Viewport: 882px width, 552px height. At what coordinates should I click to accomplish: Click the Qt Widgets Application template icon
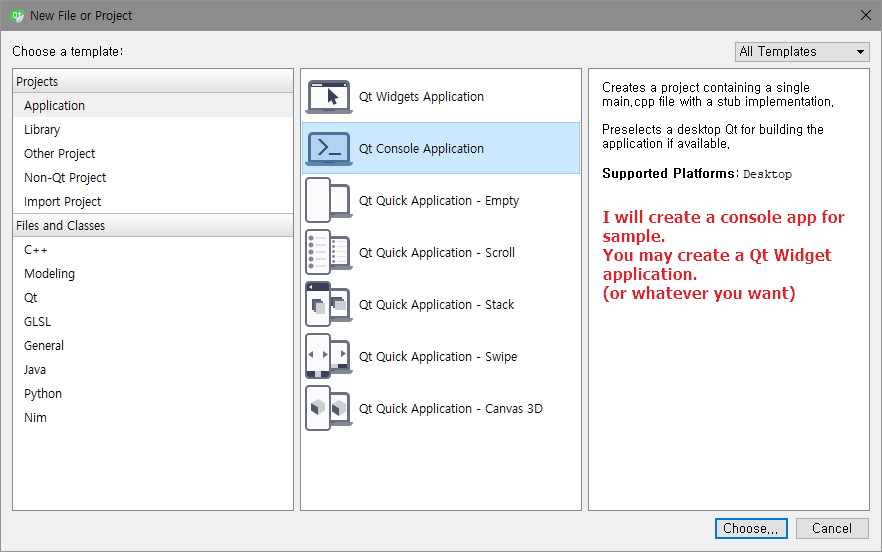[328, 97]
